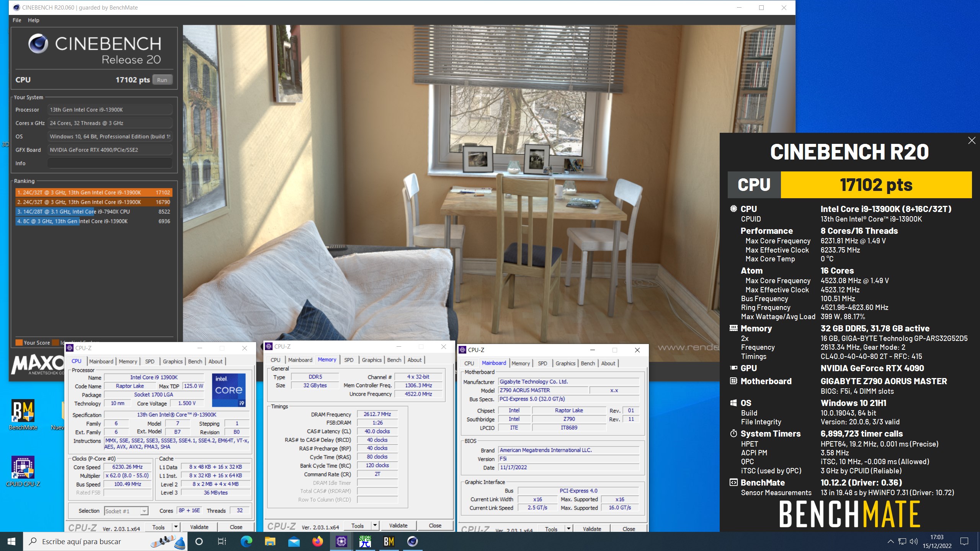980x551 pixels.
Task: Open Tools dropdown arrow in Memory tab window
Action: pyautogui.click(x=375, y=525)
